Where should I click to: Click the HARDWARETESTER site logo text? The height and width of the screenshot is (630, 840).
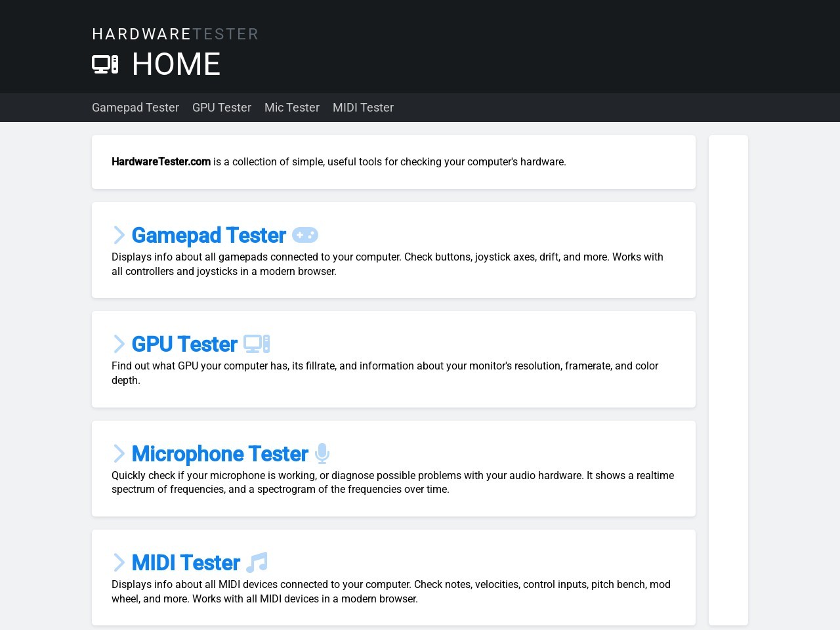(x=175, y=34)
